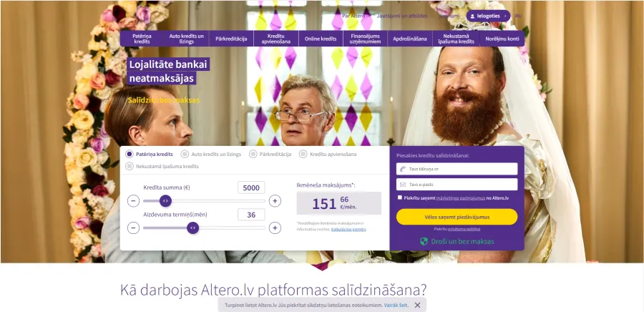Select the Auto kredīts un līzings radio button
This screenshot has height=312, width=644.
pyautogui.click(x=185, y=154)
